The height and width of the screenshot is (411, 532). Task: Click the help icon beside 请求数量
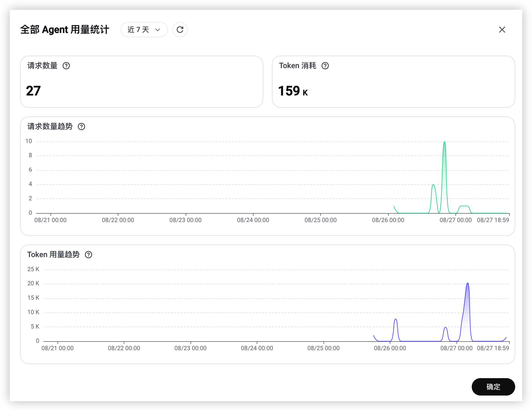66,66
